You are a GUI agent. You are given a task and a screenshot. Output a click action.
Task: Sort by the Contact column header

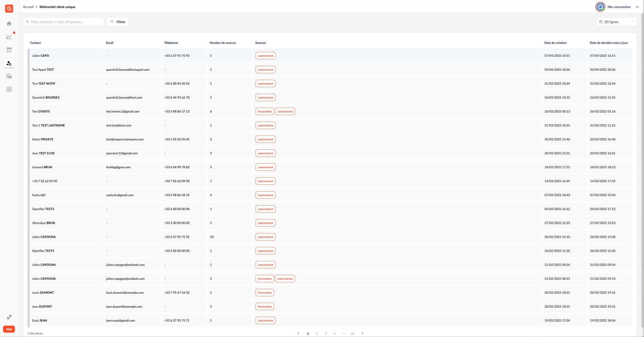click(35, 43)
